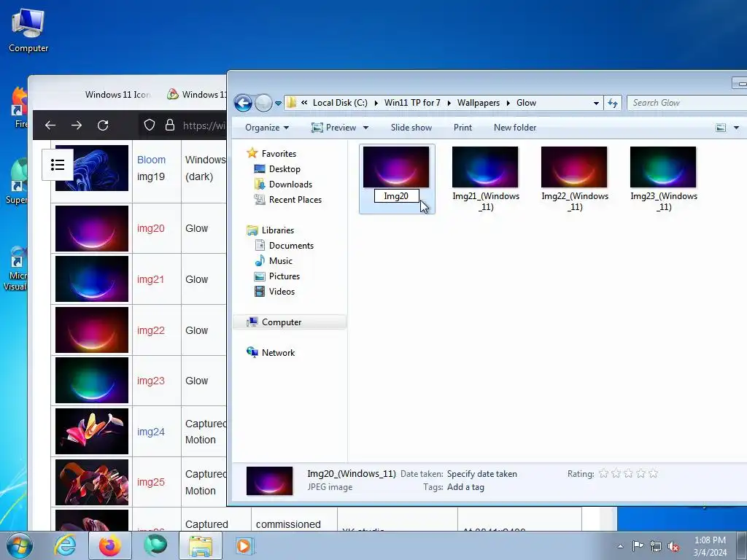The height and width of the screenshot is (560, 747).
Task: Select Network in navigation pane
Action: point(271,353)
